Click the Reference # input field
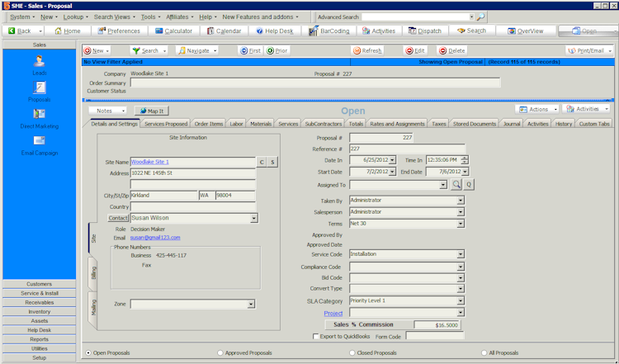This screenshot has height=364, width=619. [406, 149]
